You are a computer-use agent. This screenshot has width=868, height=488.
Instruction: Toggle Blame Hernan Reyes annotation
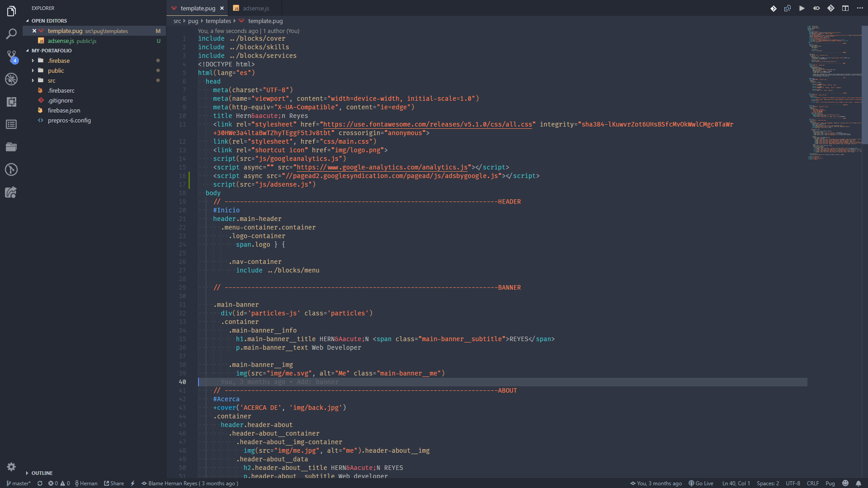[190, 483]
